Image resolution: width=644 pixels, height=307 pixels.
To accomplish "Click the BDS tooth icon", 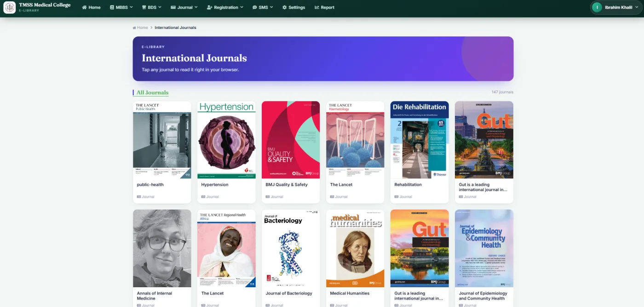I will (x=144, y=7).
